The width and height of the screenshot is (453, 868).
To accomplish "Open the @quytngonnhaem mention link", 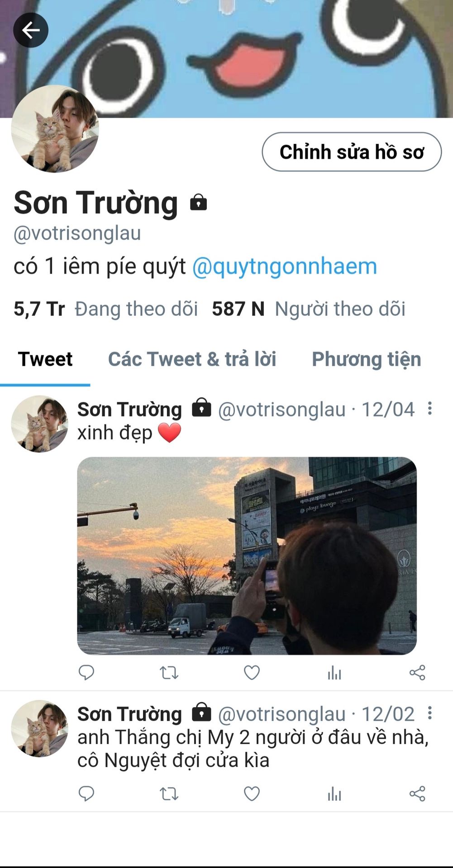I will [x=285, y=266].
